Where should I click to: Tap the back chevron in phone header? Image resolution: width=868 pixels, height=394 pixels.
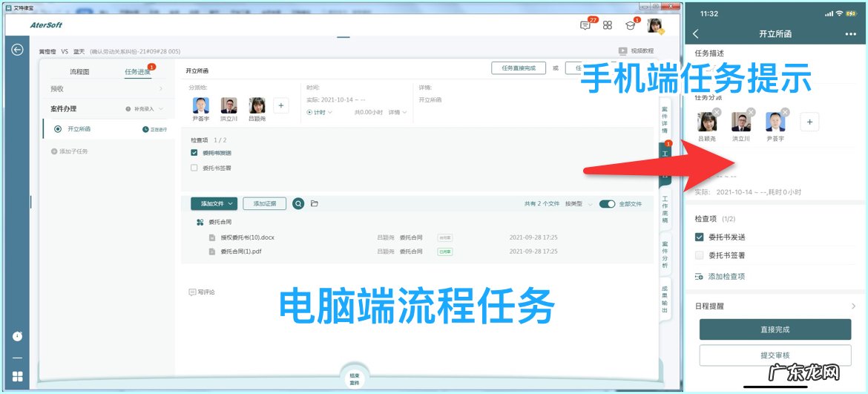(x=696, y=33)
